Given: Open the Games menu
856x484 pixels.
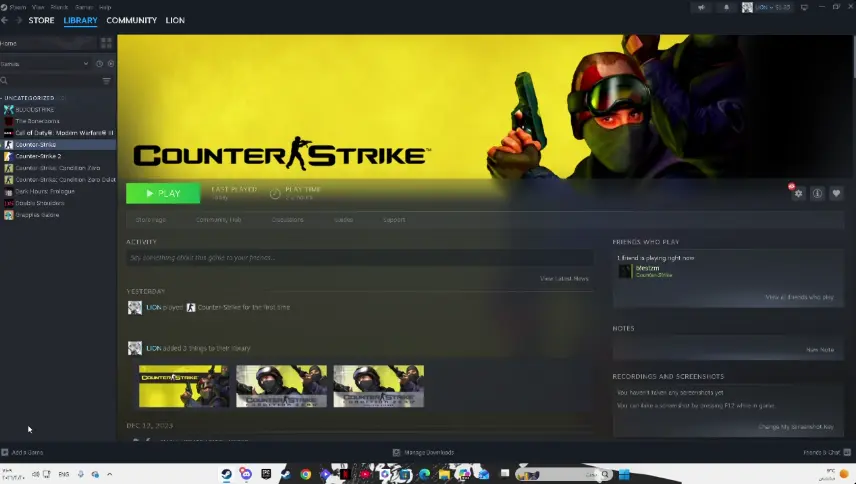Looking at the screenshot, I should (x=84, y=7).
